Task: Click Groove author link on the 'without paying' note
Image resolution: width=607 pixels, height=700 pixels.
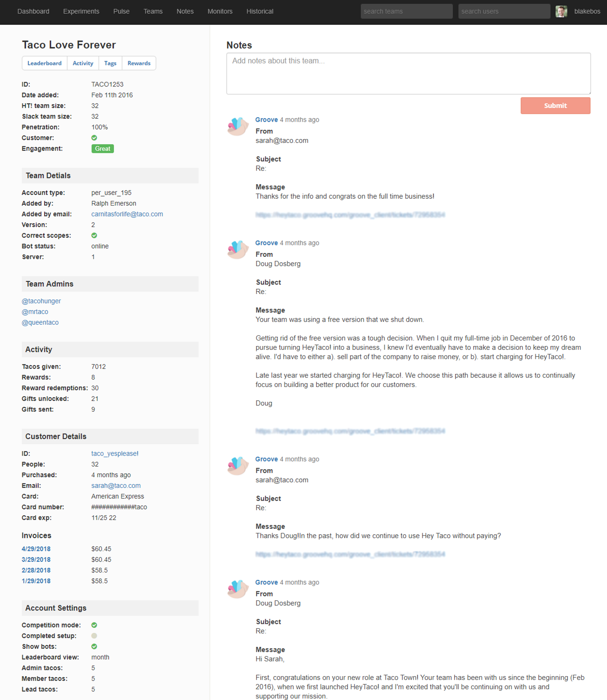Action: click(266, 459)
